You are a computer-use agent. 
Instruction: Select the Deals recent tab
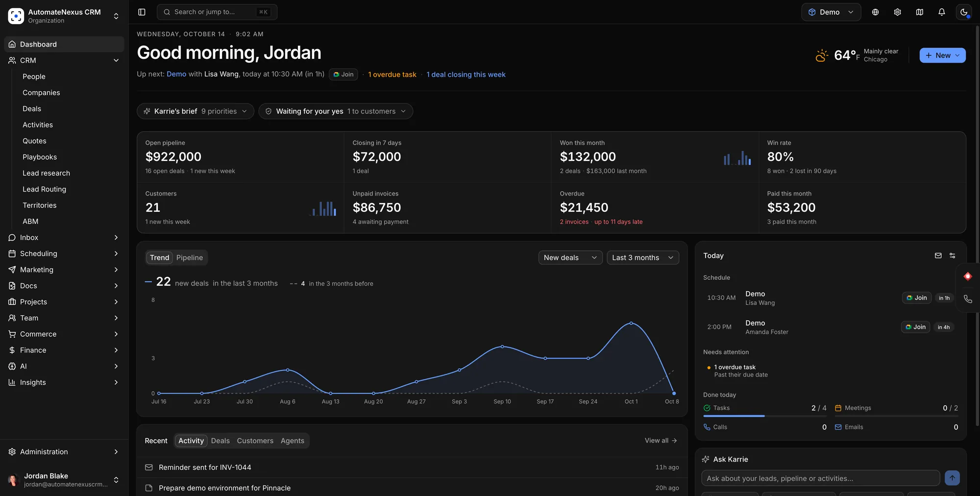[220, 441]
